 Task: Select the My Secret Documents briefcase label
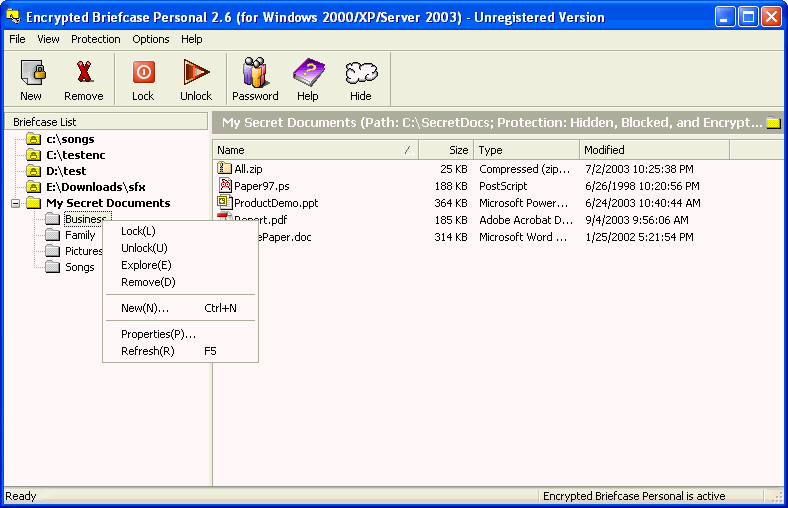109,203
